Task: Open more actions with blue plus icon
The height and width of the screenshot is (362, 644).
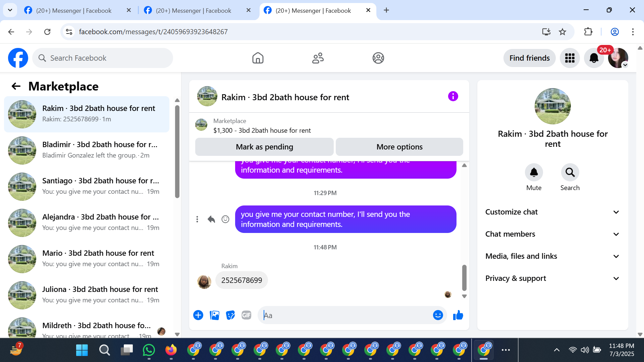Action: (198, 315)
